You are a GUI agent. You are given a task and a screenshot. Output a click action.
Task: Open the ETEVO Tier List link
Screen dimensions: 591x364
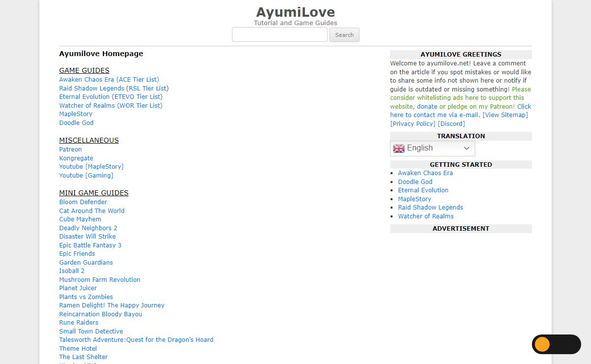(x=137, y=97)
